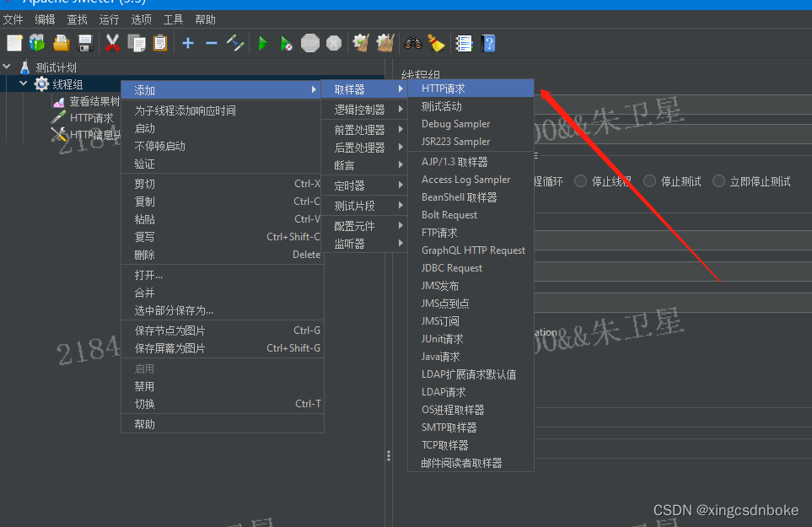This screenshot has width=812, height=527.
Task: Open the 帮助 menu in menu bar
Action: (x=205, y=19)
